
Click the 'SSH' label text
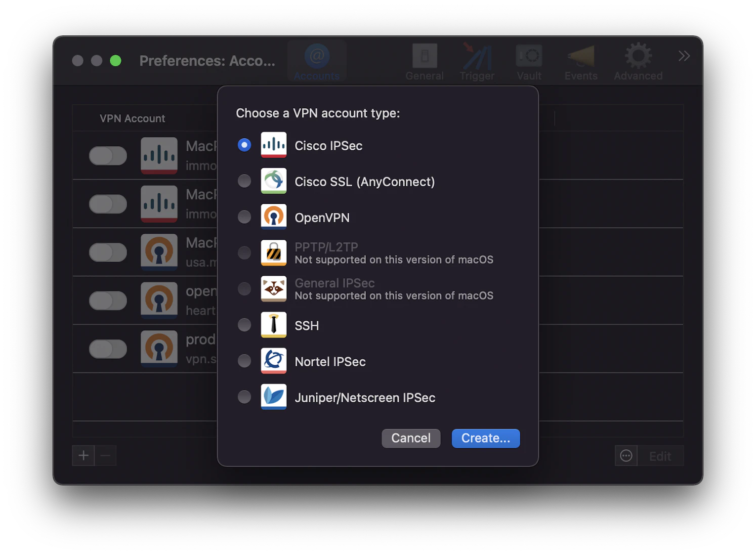pos(307,326)
